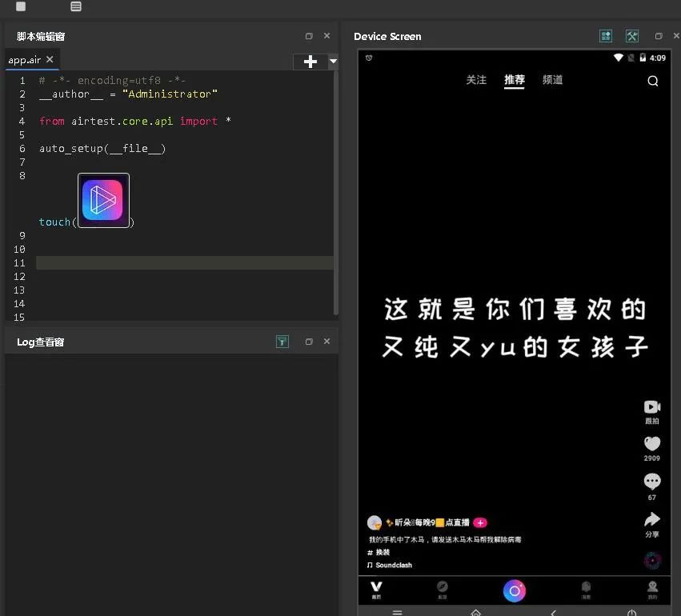This screenshot has height=616, width=681.
Task: Switch to the 关注 tab on the device
Action: (476, 80)
